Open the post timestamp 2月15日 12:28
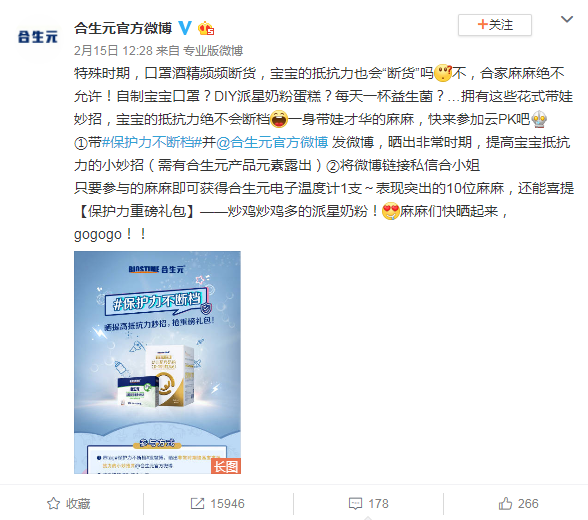Screen dimensions: 588x520 tap(114, 50)
